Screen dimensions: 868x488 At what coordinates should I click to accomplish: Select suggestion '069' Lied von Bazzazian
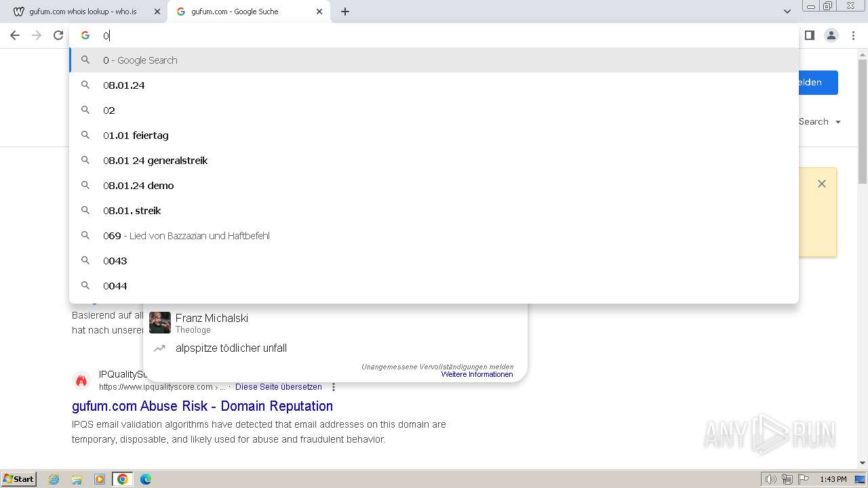434,236
